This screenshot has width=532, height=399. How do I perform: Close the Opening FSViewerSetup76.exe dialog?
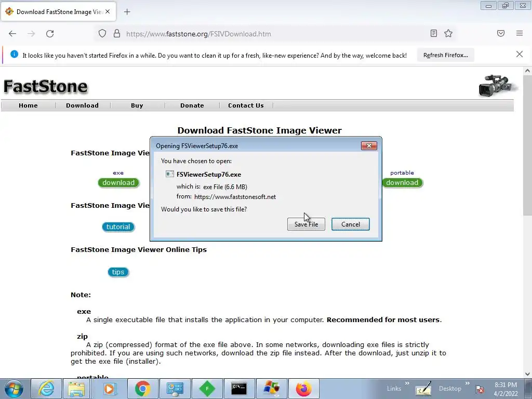(369, 146)
